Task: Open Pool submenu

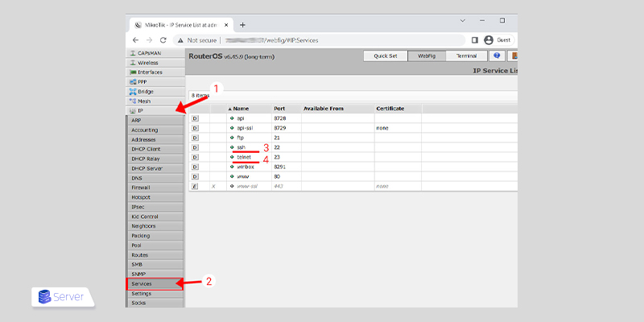Action: [155, 246]
